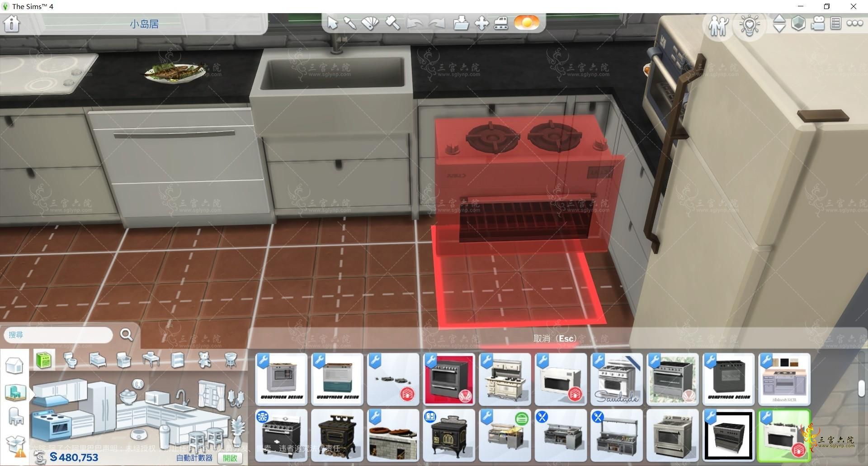Click the 小岛居 lot name
Viewport: 868px width, 466px height.
[x=144, y=24]
